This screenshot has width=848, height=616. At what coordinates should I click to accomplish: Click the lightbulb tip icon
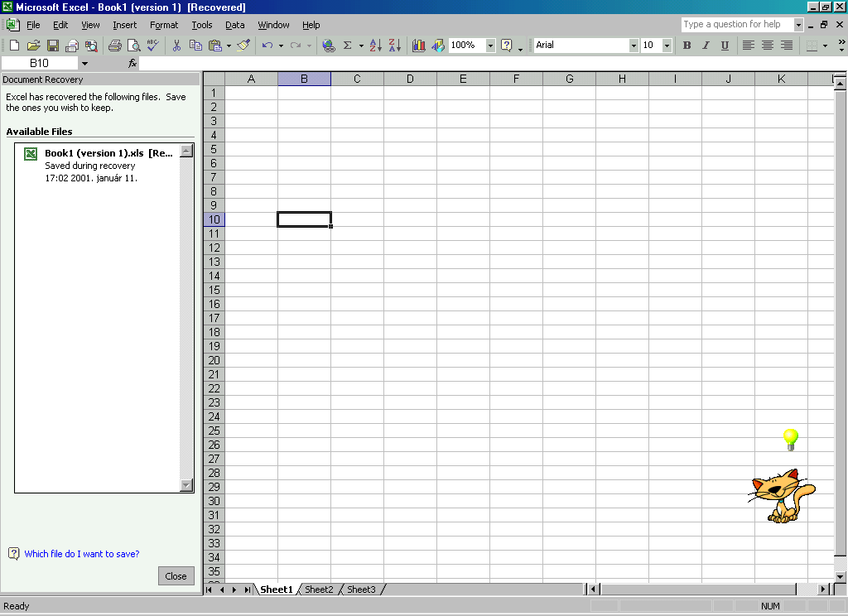(x=791, y=440)
